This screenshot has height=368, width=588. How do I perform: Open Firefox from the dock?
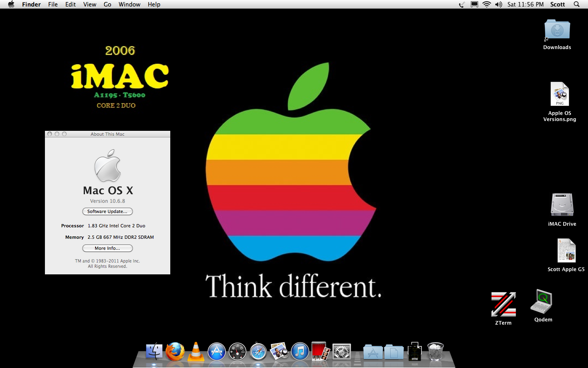point(175,351)
